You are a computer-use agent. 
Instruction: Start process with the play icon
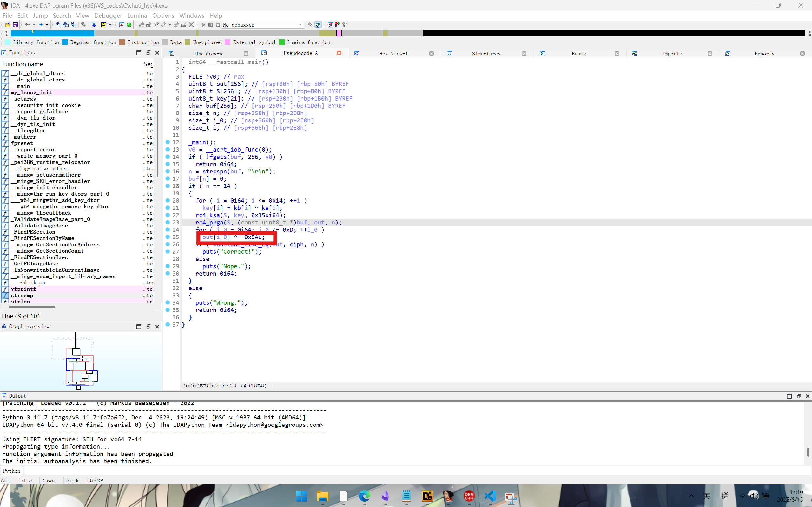click(x=203, y=25)
